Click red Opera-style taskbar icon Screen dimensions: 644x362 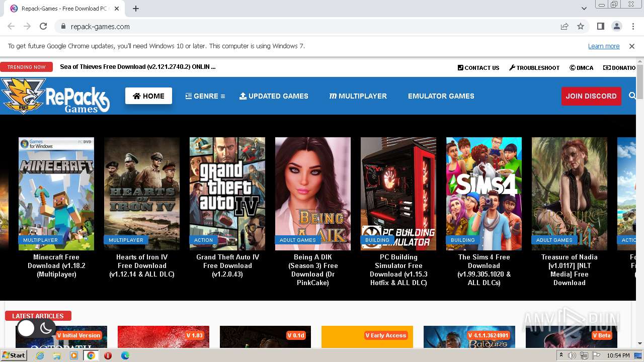108,355
